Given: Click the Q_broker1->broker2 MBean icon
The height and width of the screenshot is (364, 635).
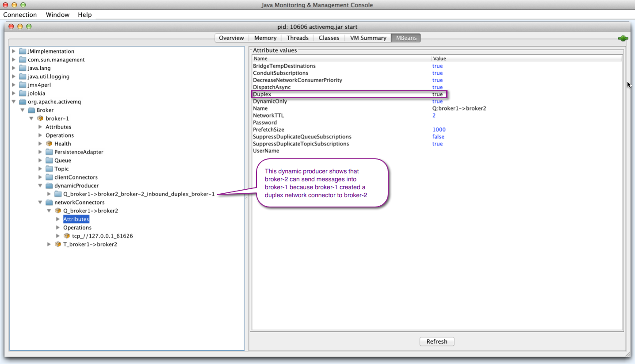Looking at the screenshot, I should coord(58,211).
